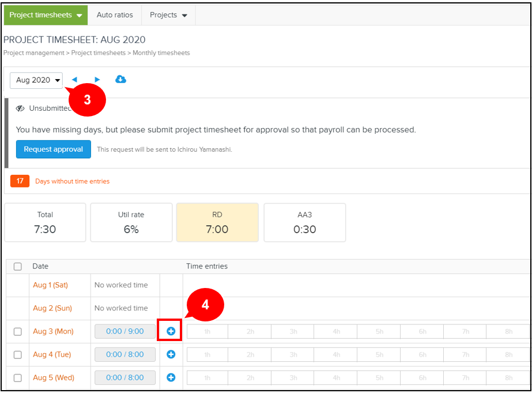Screen dimensions: 532x393
Task: Add time entry for Aug 4 (Tue)
Action: pyautogui.click(x=171, y=354)
